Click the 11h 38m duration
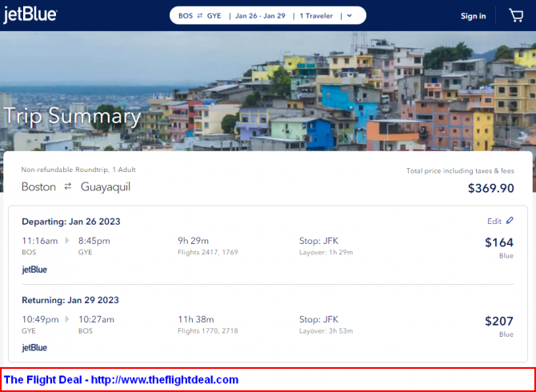Screen dimensions: 536x392 click(196, 319)
